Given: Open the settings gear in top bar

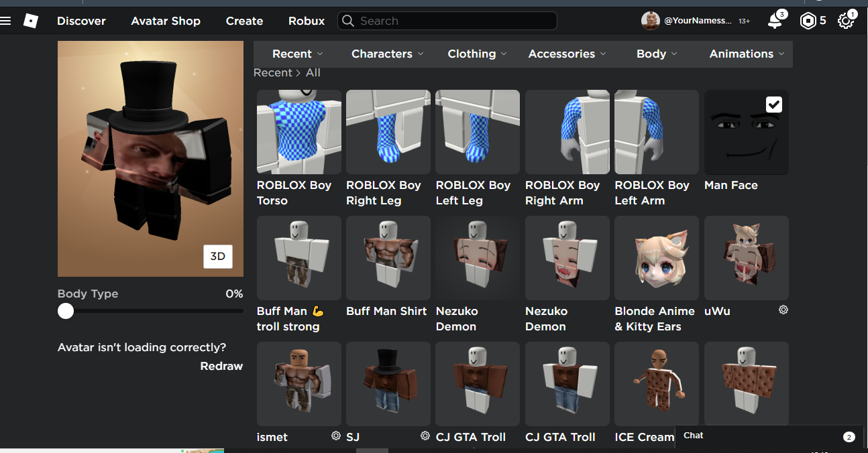Looking at the screenshot, I should [846, 21].
